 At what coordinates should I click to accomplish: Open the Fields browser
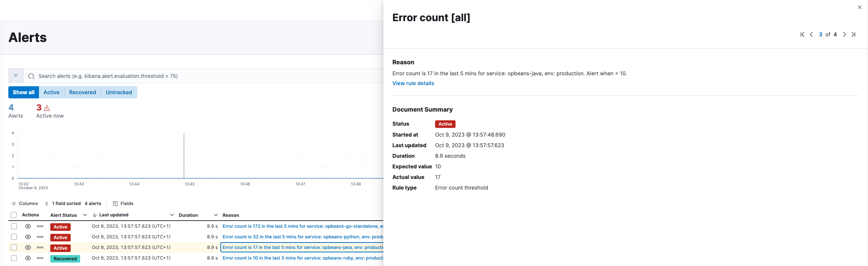[123, 204]
